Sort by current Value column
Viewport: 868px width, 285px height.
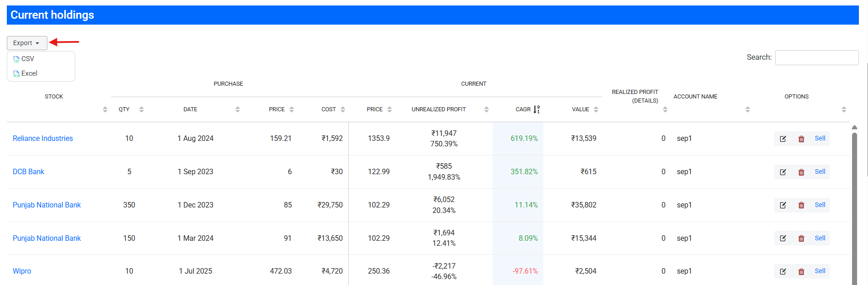(x=596, y=109)
